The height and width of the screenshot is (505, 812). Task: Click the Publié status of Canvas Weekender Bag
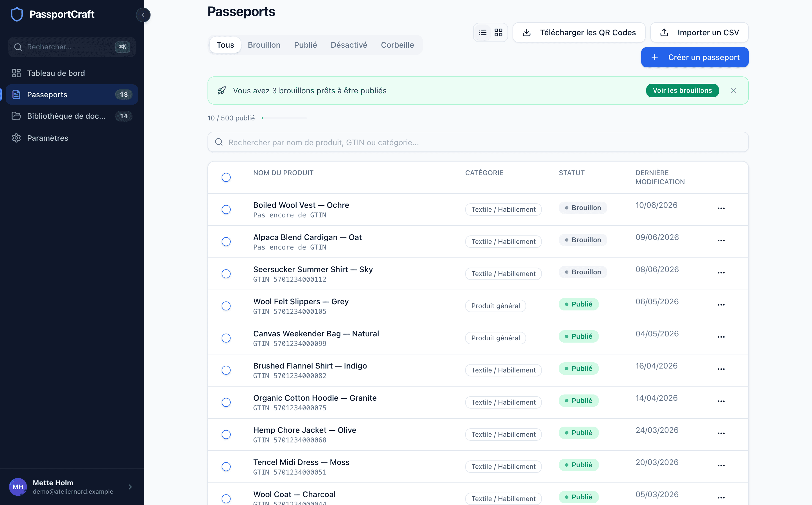(579, 336)
